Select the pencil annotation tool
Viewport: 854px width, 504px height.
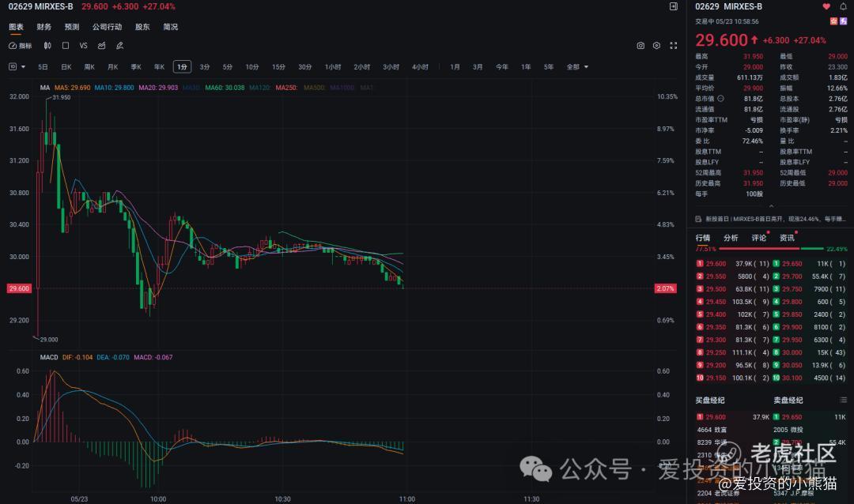[120, 46]
